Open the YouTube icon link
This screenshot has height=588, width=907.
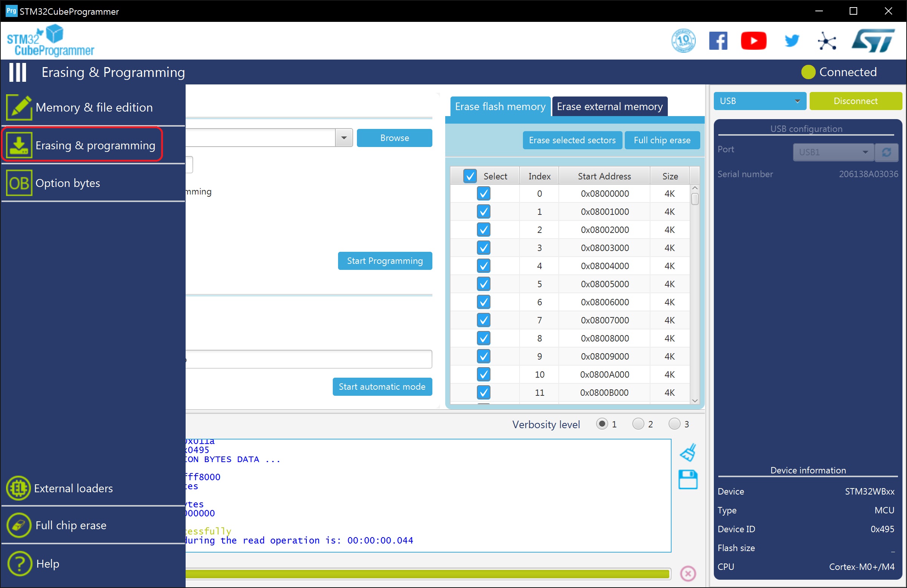coord(753,41)
